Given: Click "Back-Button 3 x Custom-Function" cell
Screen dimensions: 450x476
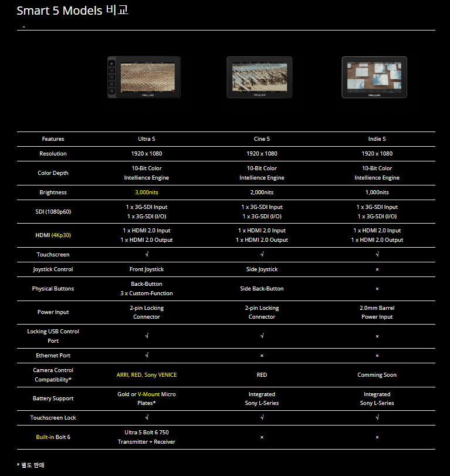Looking at the screenshot, I should [x=147, y=289].
